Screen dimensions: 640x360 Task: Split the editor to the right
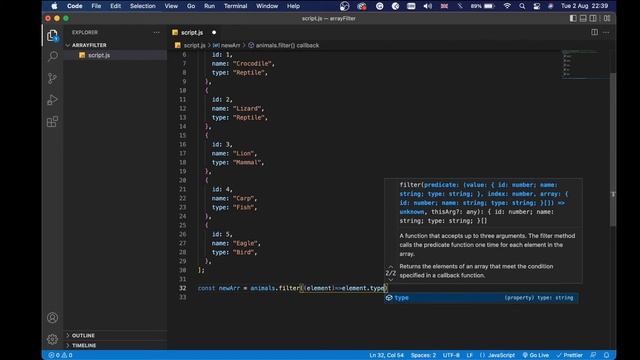(x=594, y=32)
